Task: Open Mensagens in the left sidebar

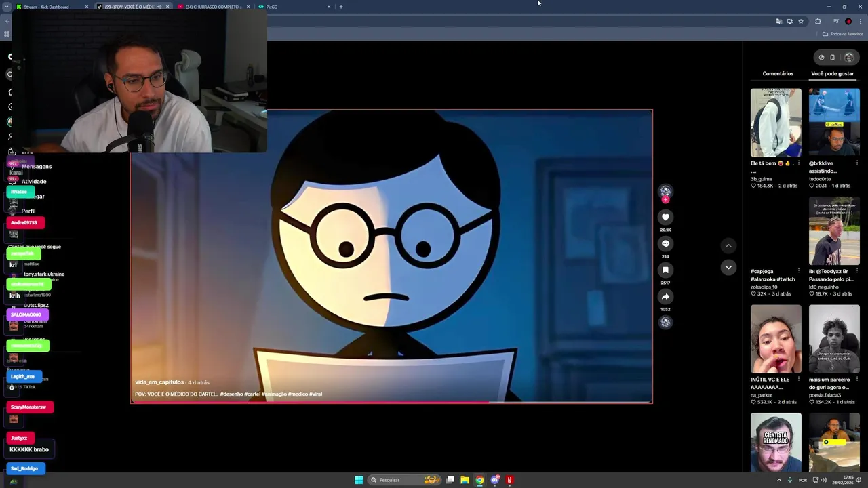Action: [x=37, y=166]
